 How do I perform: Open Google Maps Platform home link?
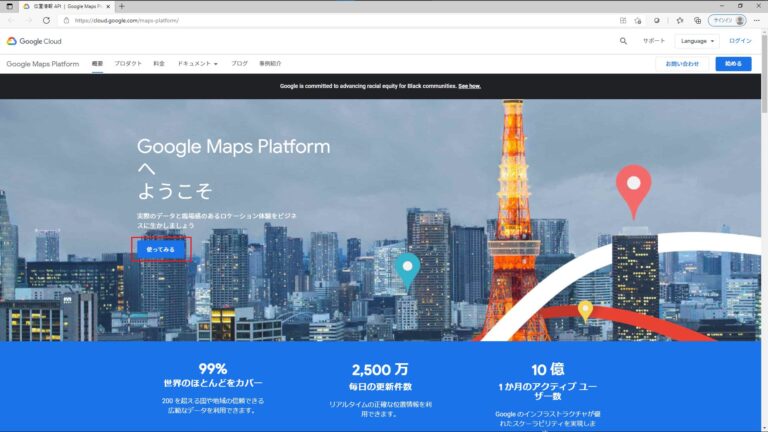click(43, 64)
